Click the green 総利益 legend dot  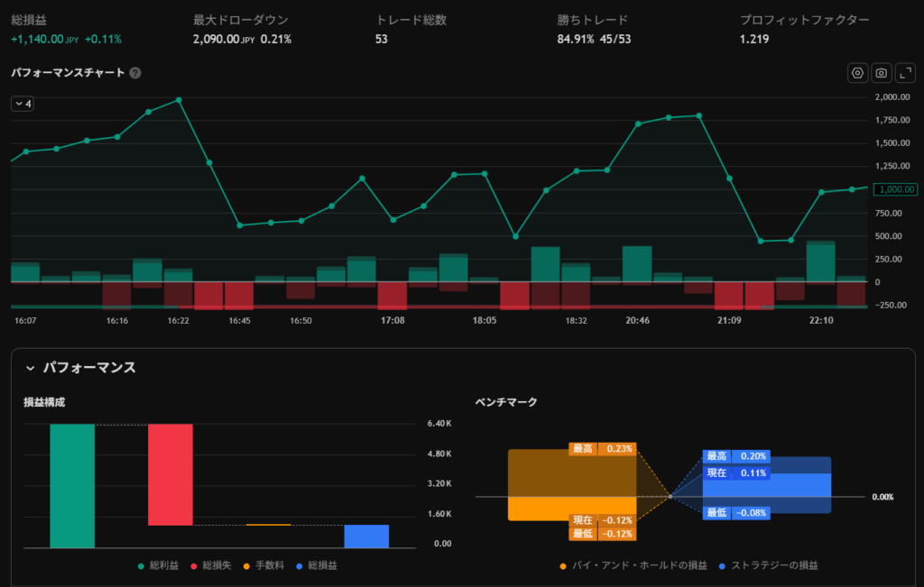(141, 565)
